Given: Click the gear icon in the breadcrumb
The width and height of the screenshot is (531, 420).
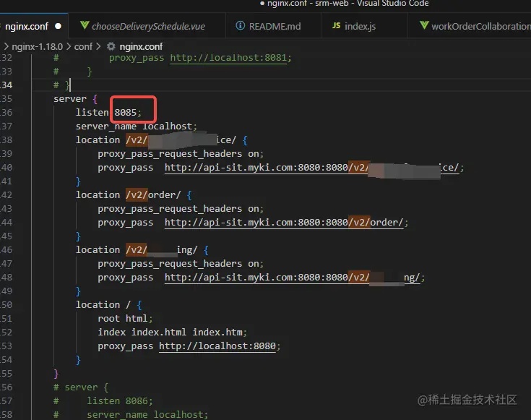Looking at the screenshot, I should coord(111,46).
